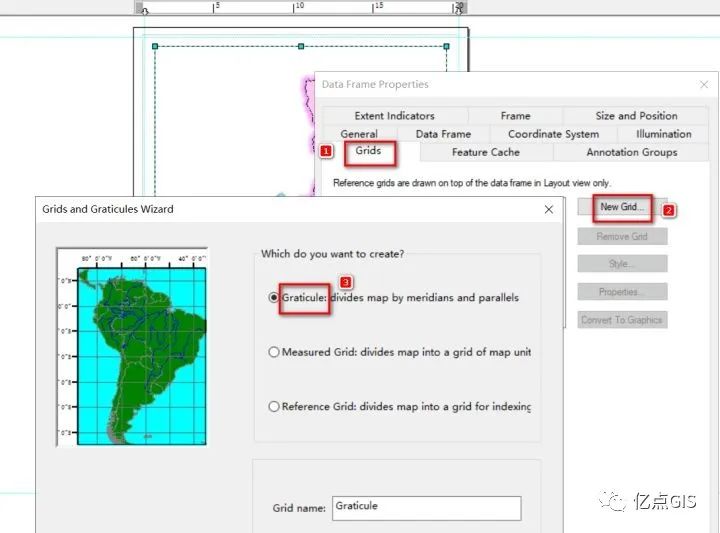The width and height of the screenshot is (720, 533).
Task: Switch to the Illumination tab
Action: pyautogui.click(x=664, y=134)
